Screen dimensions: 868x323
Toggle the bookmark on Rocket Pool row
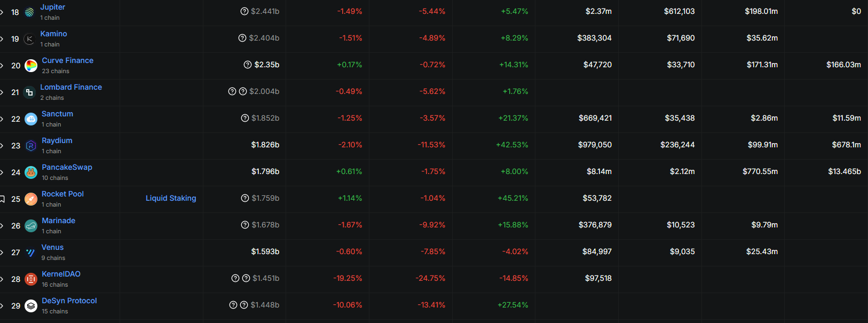pos(2,199)
